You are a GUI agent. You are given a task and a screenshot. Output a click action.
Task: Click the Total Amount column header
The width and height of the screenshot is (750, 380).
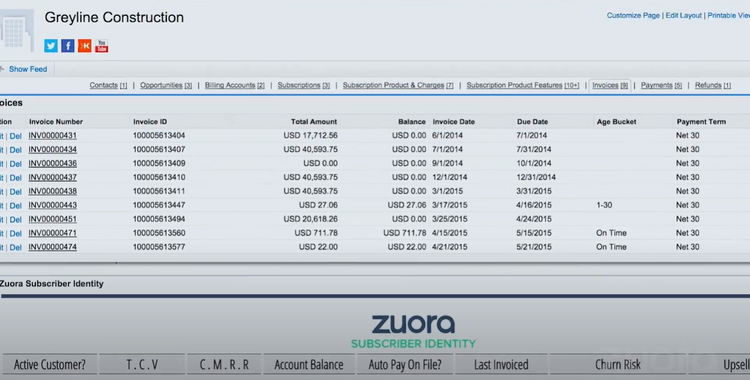click(314, 122)
